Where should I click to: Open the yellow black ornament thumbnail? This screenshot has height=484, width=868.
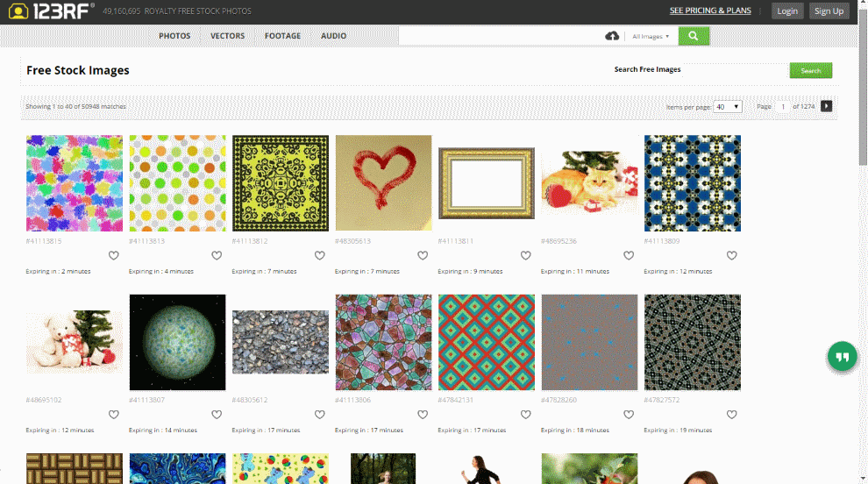point(280,183)
